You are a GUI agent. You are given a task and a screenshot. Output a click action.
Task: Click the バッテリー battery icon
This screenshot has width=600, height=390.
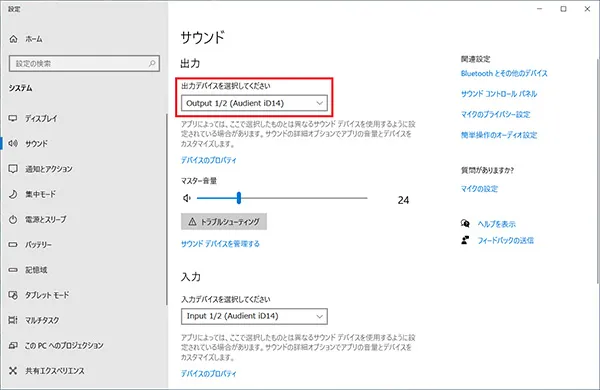coord(13,245)
